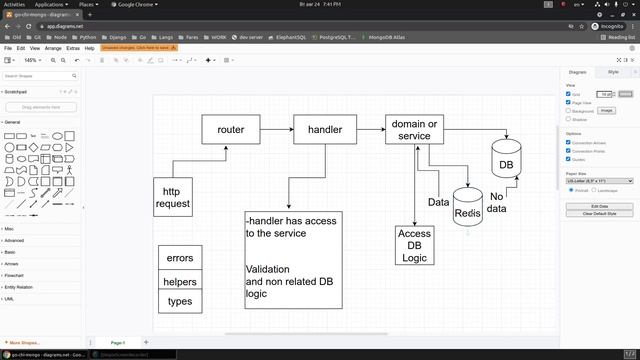Screen dimensions: 640x360
Task: Toggle the Guides checkbox
Action: pos(568,159)
